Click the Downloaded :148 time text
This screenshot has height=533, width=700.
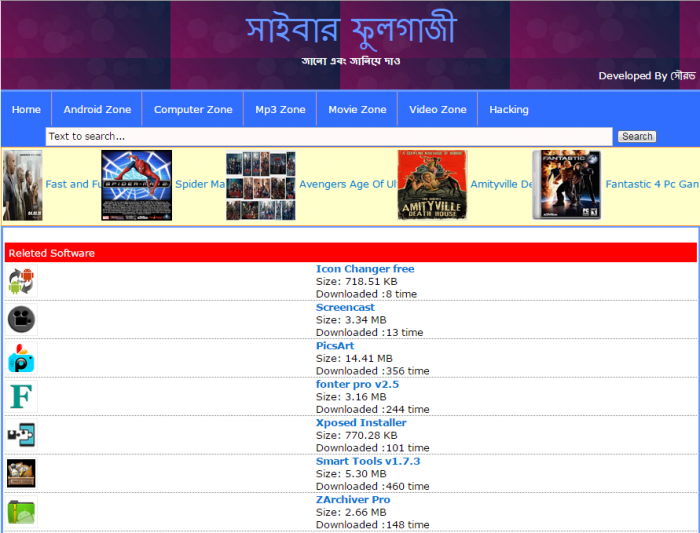(372, 525)
